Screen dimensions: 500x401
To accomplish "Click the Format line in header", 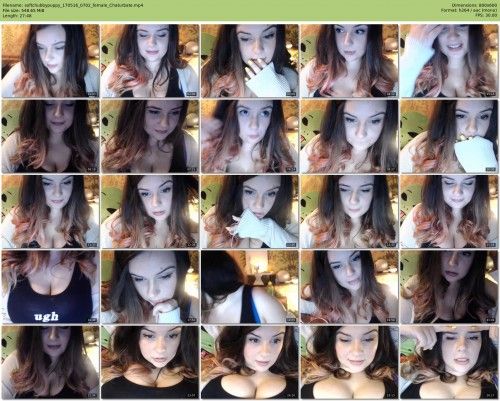I will [469, 10].
